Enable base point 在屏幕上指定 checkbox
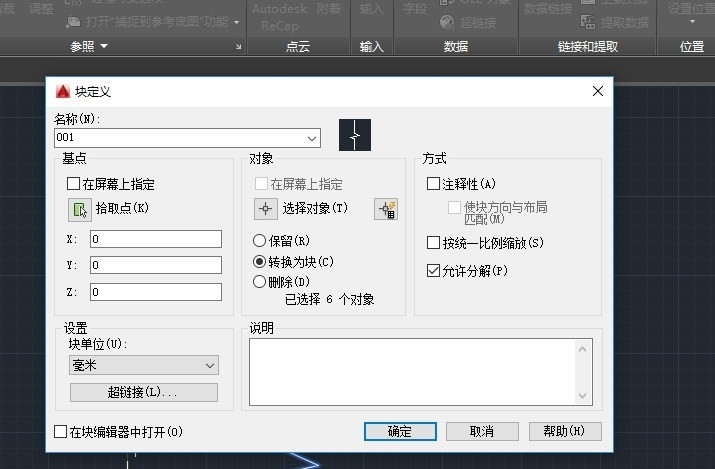Image resolution: width=715 pixels, height=469 pixels. click(x=73, y=184)
